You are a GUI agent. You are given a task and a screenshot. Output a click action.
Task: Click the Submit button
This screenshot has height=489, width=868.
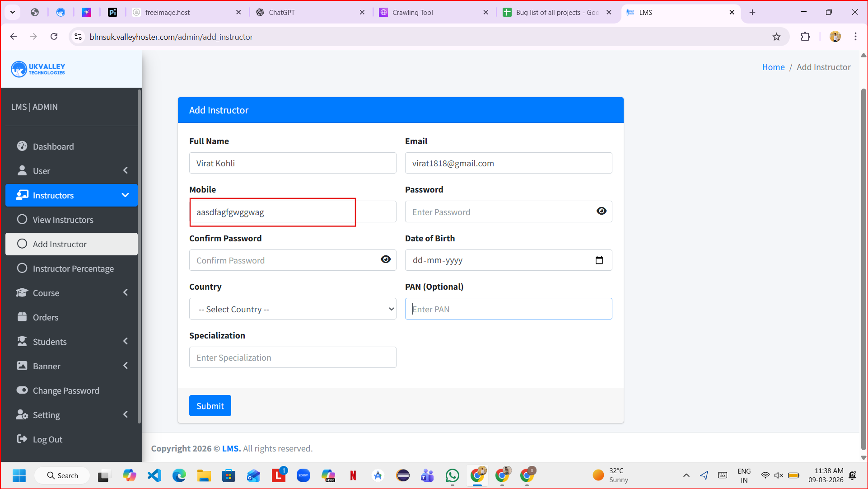(210, 406)
